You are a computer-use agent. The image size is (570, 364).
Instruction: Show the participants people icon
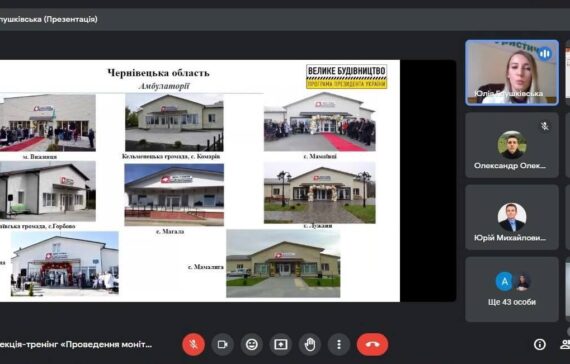point(565,344)
